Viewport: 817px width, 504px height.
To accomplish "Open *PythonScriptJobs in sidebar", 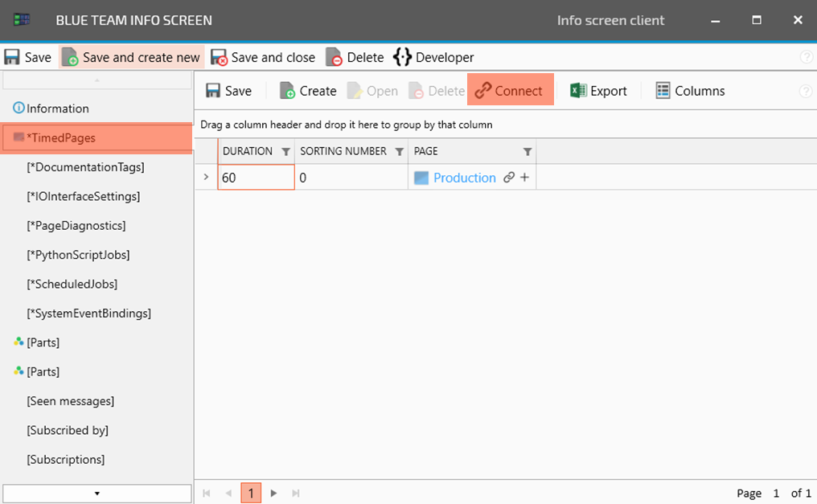I will (x=78, y=255).
